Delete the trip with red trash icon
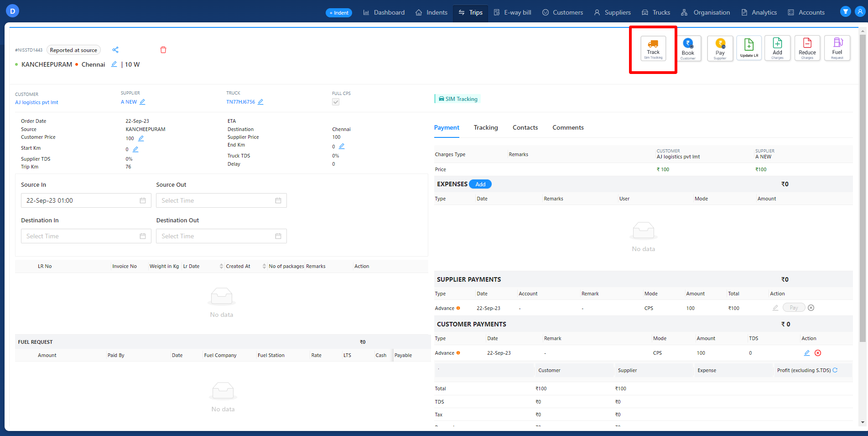868x436 pixels. tap(163, 50)
